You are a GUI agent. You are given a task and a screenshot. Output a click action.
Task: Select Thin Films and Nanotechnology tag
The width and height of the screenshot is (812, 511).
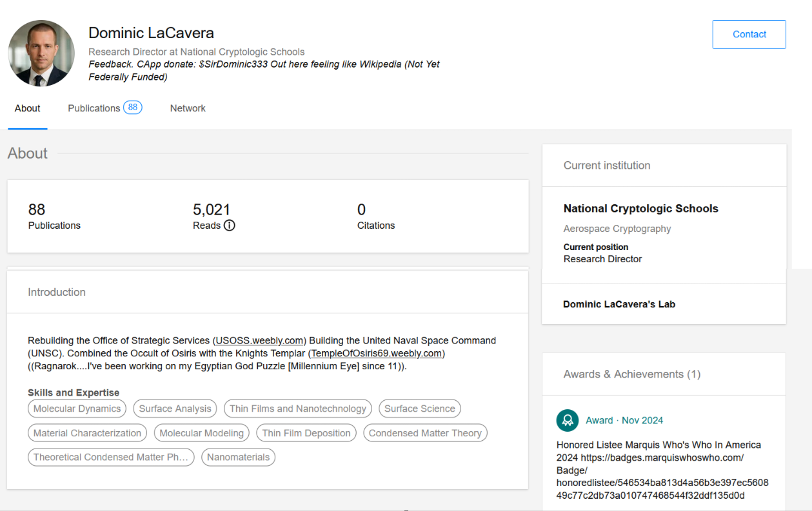[298, 409]
